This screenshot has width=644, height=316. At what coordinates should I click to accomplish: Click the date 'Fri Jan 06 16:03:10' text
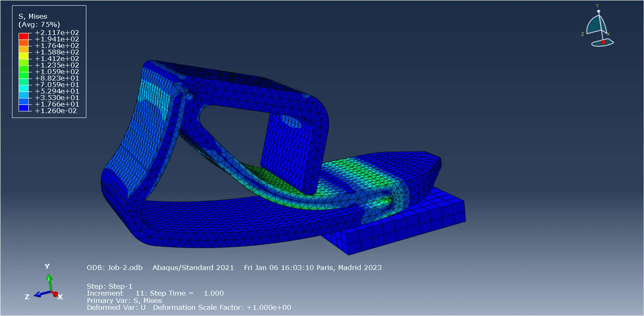click(279, 268)
